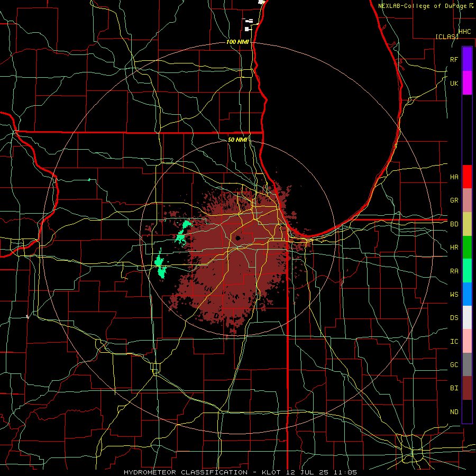Image resolution: width=476 pixels, height=476 pixels.
Task: Click the IC legend label
Action: pyautogui.click(x=454, y=342)
